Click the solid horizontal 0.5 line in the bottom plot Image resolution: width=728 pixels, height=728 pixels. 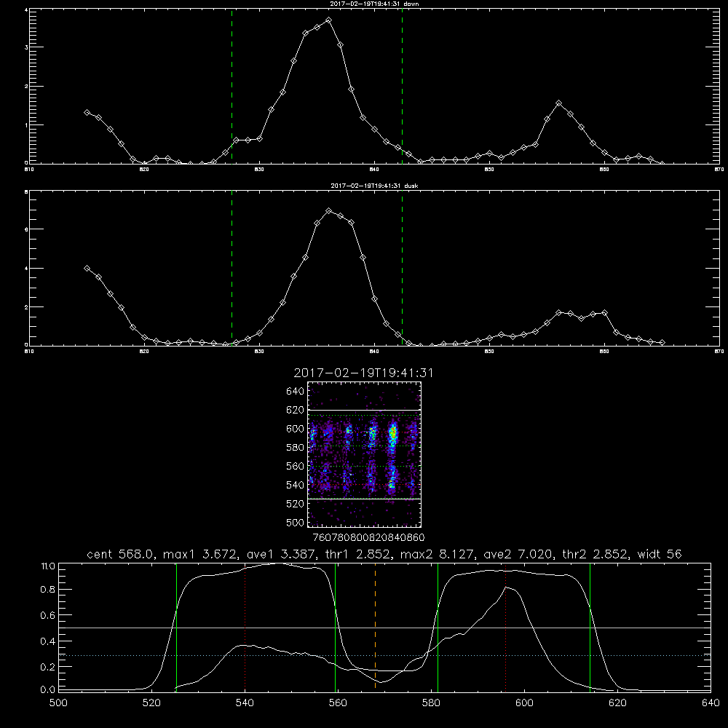(384, 628)
